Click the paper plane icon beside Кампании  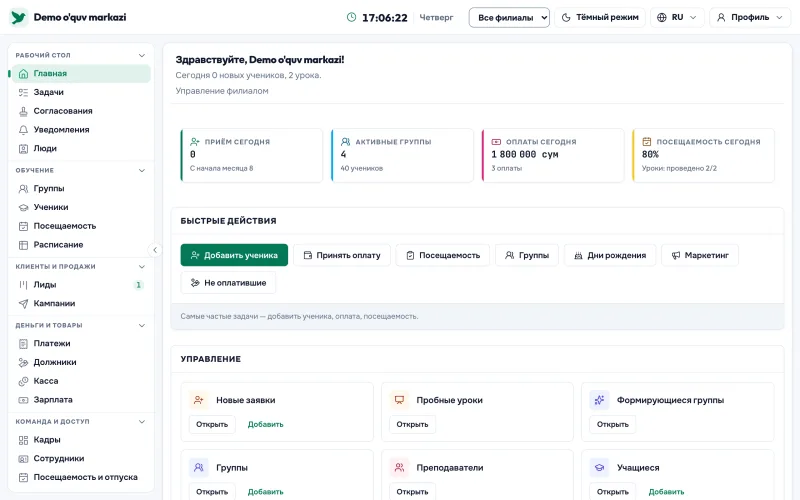click(23, 304)
